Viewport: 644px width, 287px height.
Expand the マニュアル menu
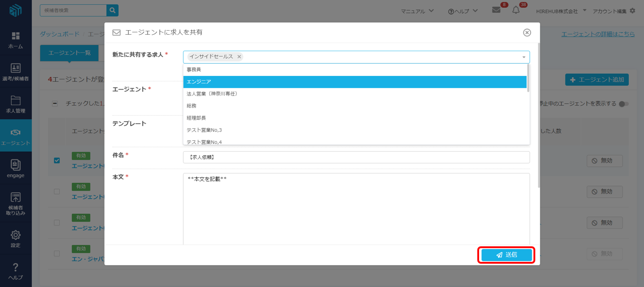(x=417, y=11)
